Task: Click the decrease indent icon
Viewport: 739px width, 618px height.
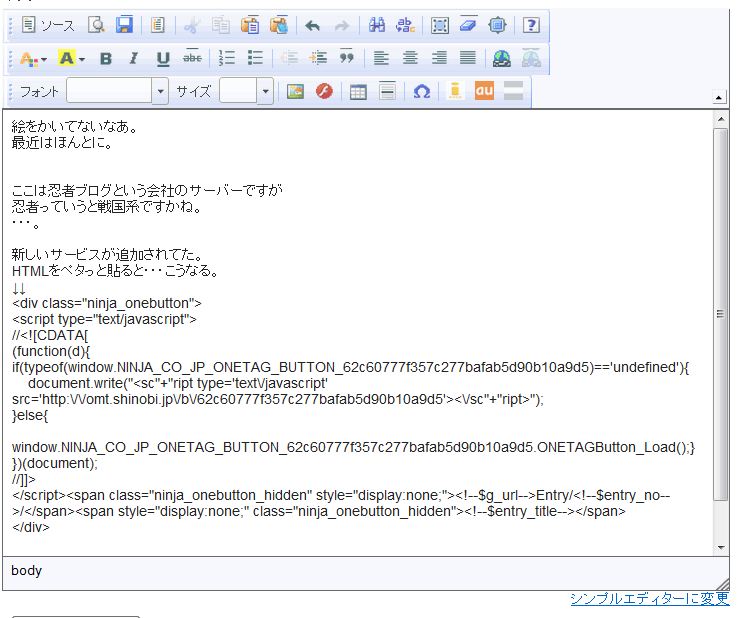Action: pos(289,59)
